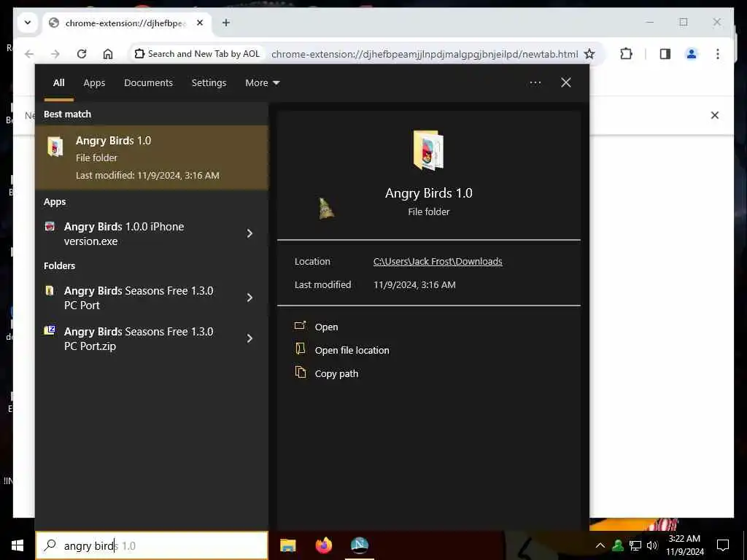Bookmark this page with the star icon
The height and width of the screenshot is (560, 747).
point(589,54)
